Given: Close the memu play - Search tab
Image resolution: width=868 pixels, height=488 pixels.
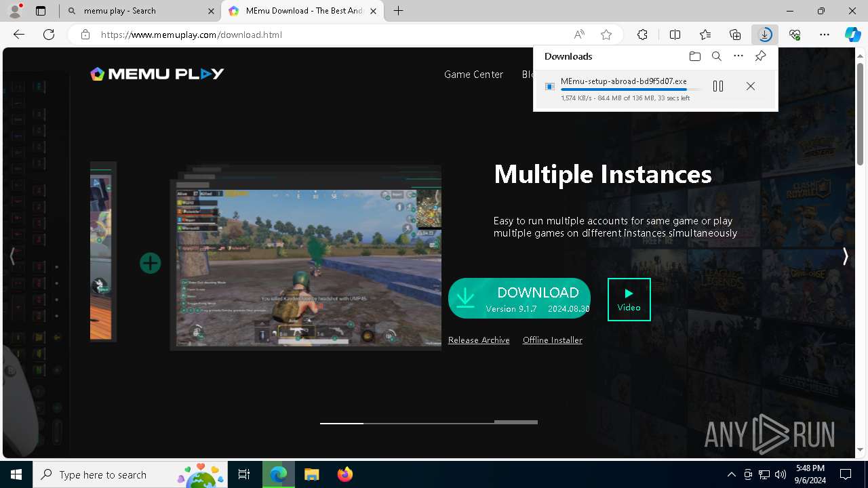Looking at the screenshot, I should (x=210, y=11).
